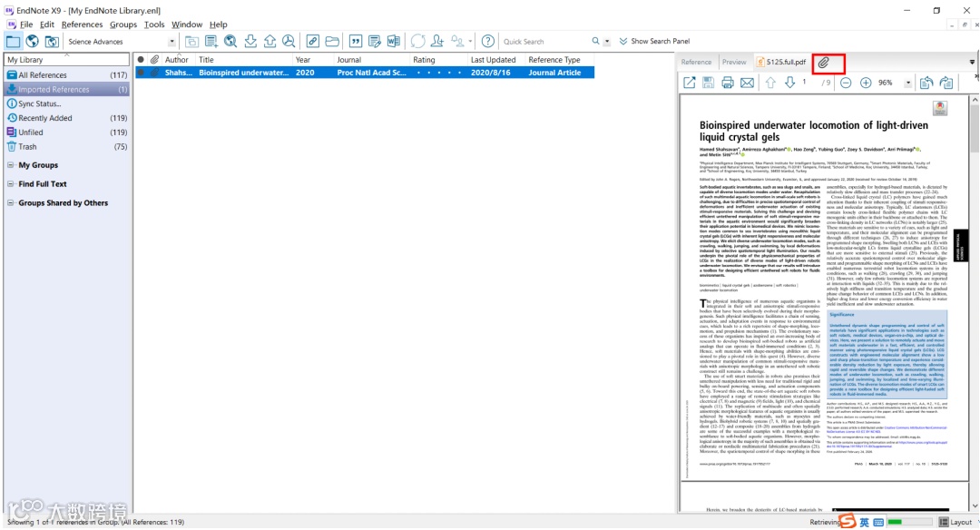Open the Groups menu
This screenshot has width=980, height=530.
tap(123, 25)
